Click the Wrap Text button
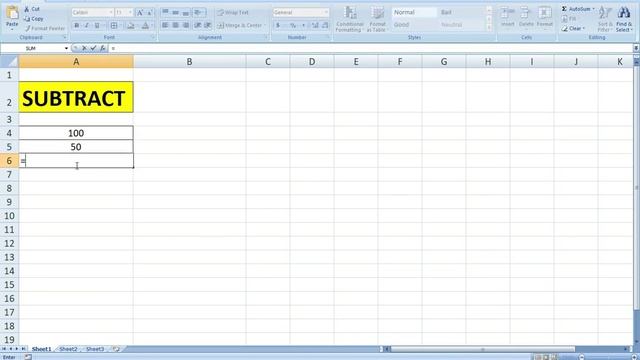Image resolution: width=640 pixels, height=360 pixels. tap(233, 13)
